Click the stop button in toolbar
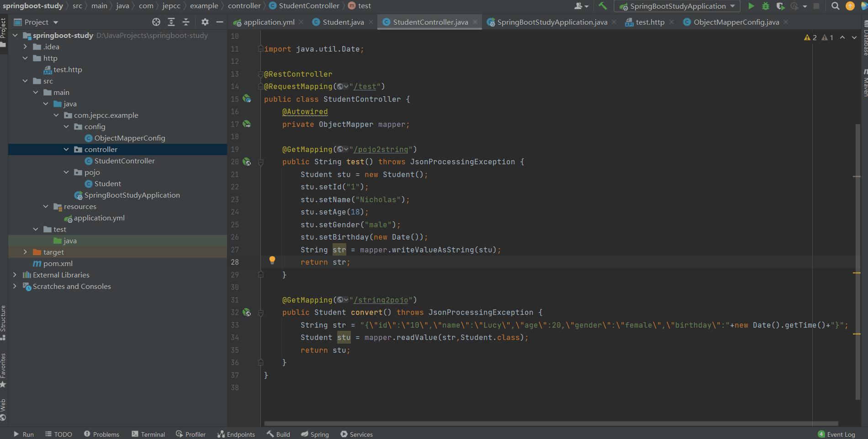 coord(816,6)
